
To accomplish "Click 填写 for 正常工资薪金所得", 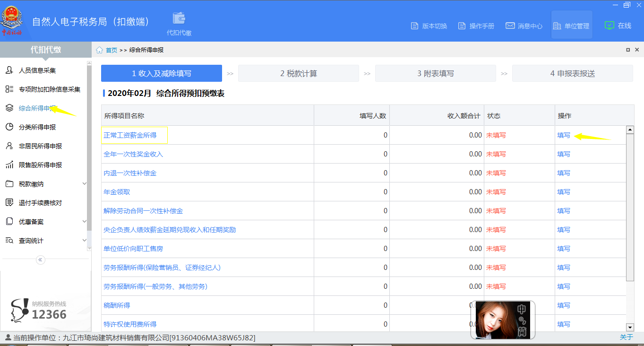I will pyautogui.click(x=563, y=135).
